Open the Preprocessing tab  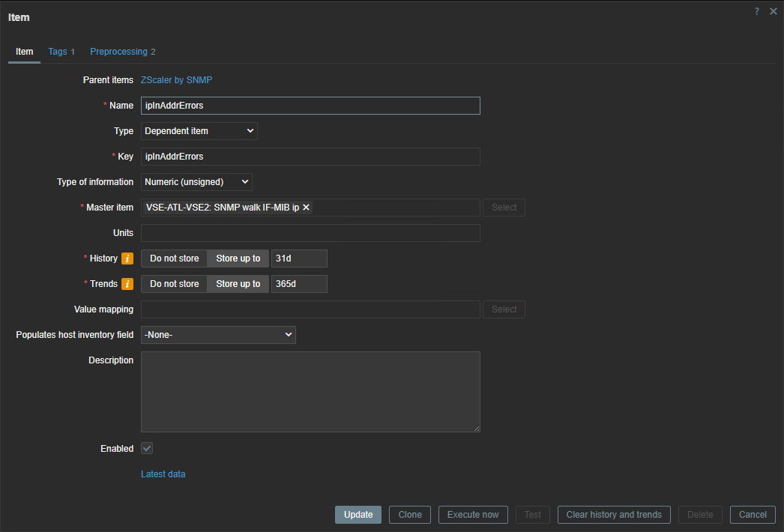[x=122, y=52]
